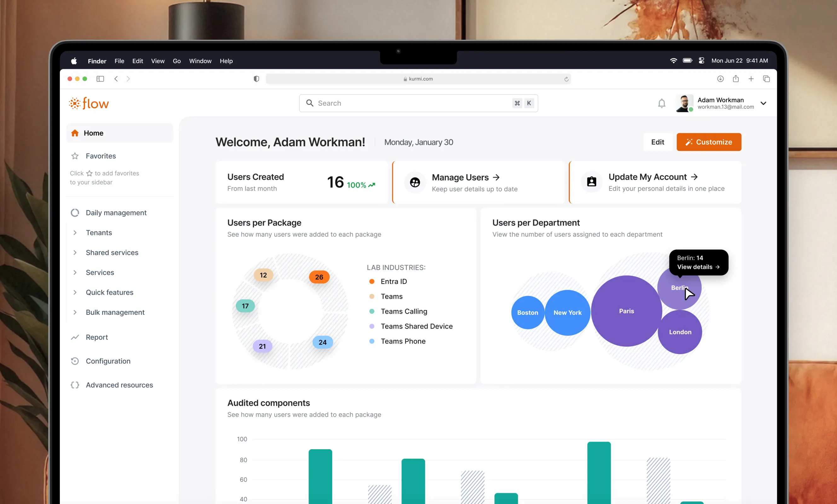
Task: Expand the Tenants tree item
Action: (75, 233)
